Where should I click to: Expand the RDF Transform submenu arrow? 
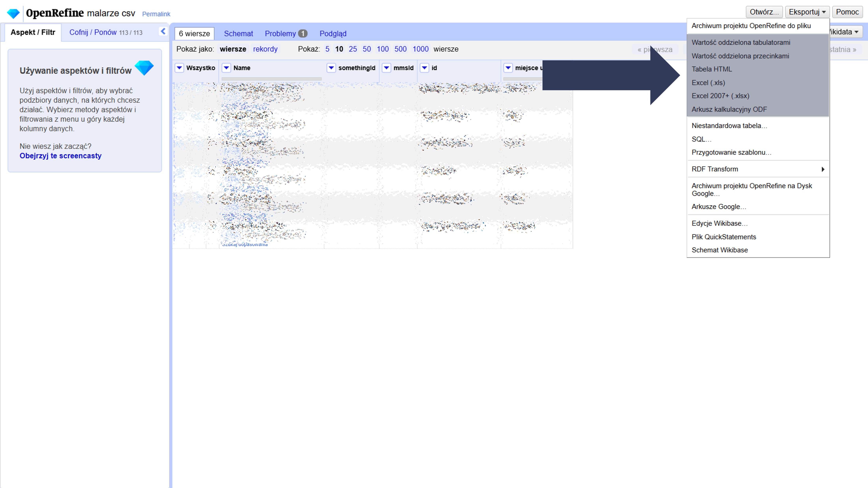823,169
